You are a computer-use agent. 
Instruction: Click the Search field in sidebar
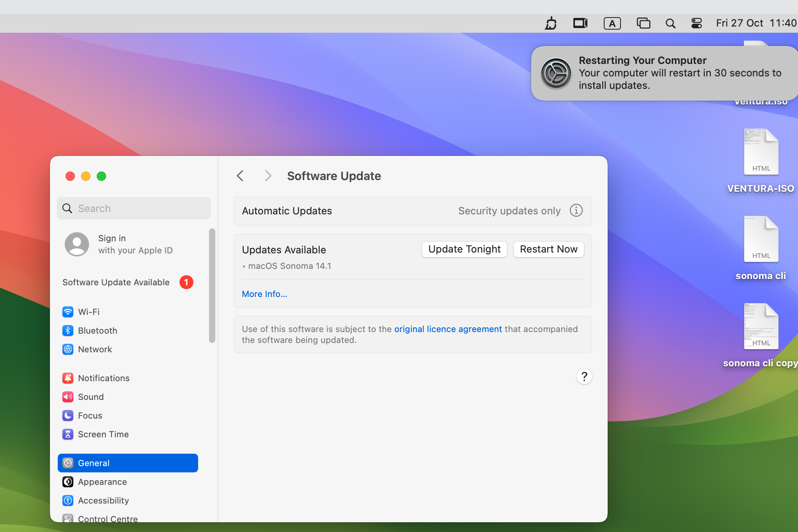click(134, 208)
